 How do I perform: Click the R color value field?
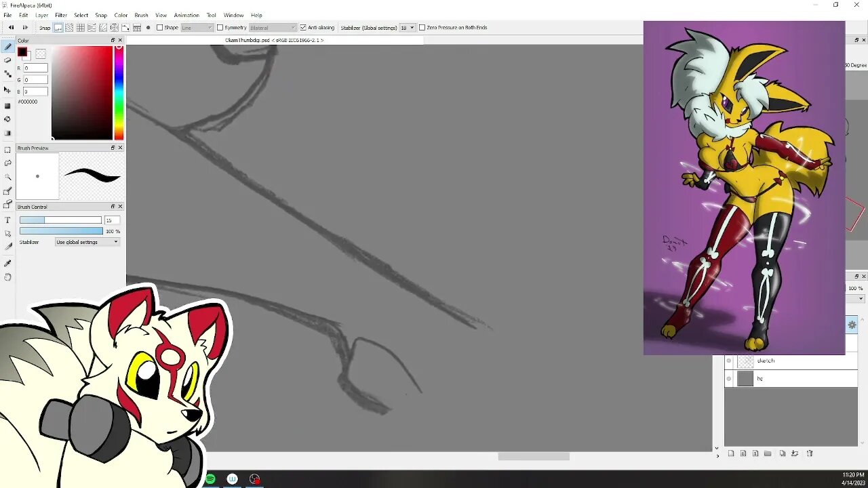point(35,68)
